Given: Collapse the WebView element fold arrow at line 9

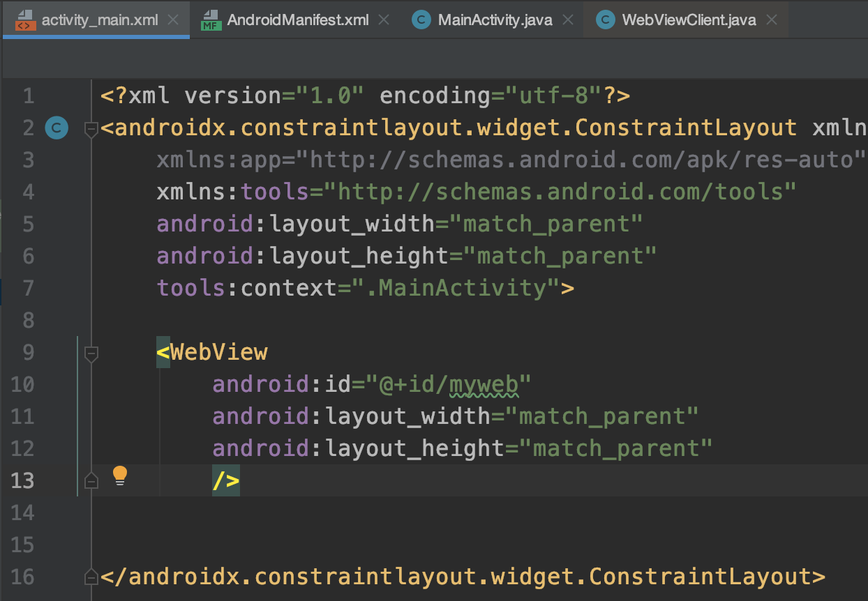Looking at the screenshot, I should (x=91, y=355).
